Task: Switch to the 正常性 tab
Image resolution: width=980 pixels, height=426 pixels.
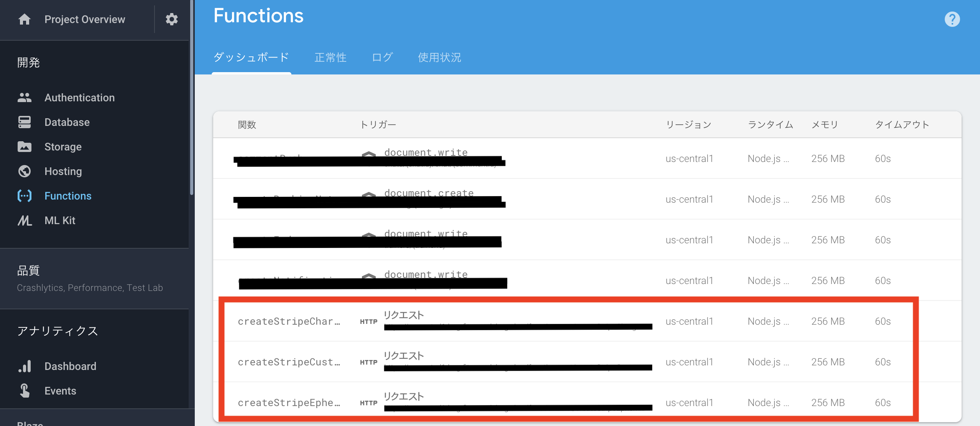Action: coord(330,58)
